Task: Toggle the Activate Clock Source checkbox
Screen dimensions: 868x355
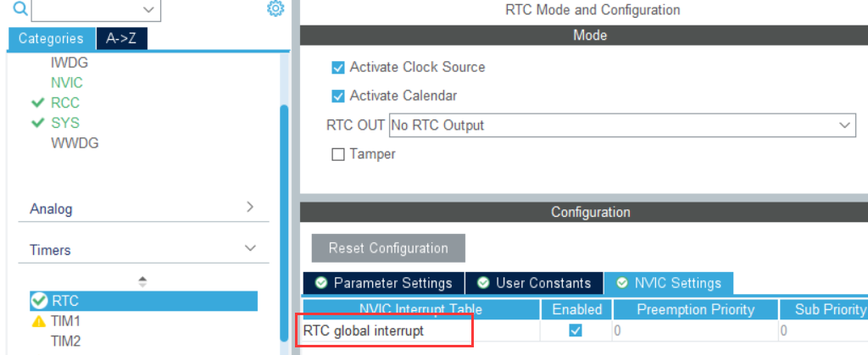Action: [x=338, y=67]
